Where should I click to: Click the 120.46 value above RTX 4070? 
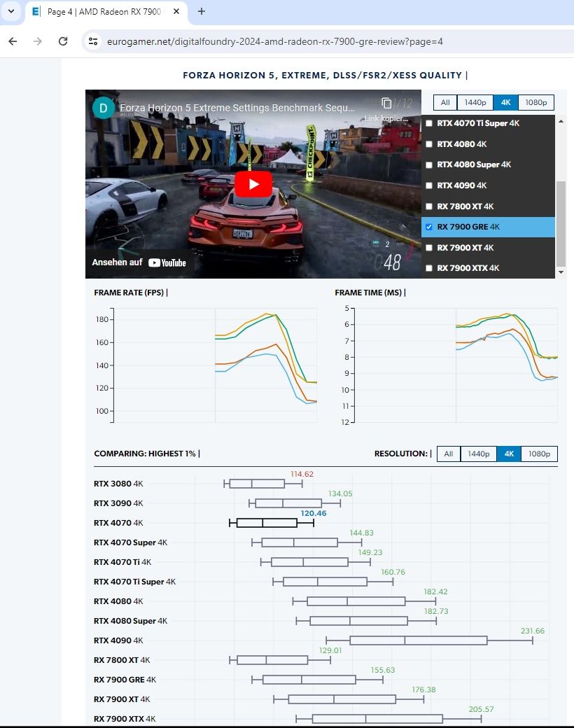[x=314, y=514]
